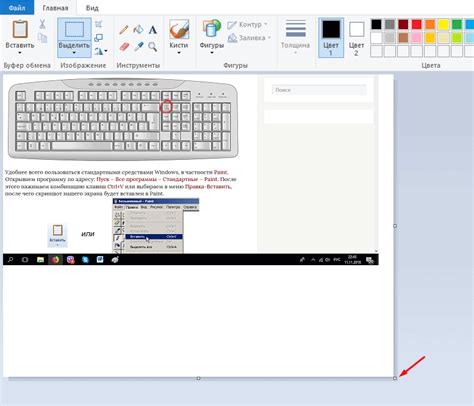This screenshot has width=474, height=406.
Task: Click the canvas corner resize handle
Action: (x=395, y=378)
